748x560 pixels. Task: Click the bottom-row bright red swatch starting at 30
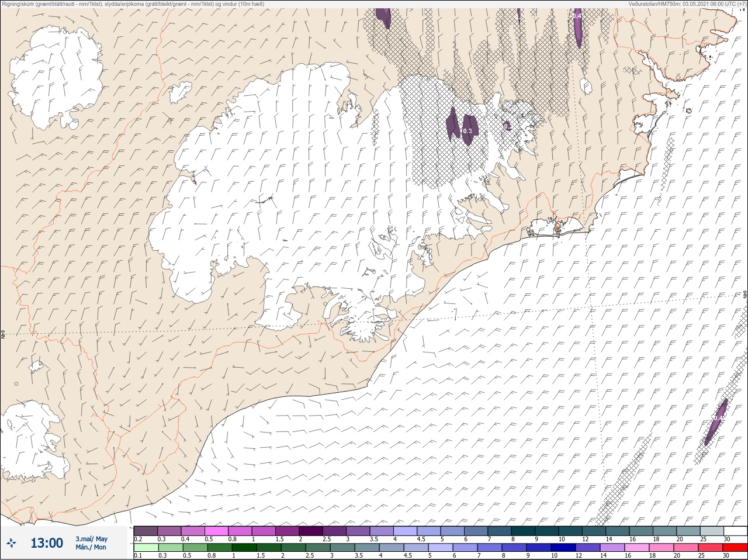(735, 548)
